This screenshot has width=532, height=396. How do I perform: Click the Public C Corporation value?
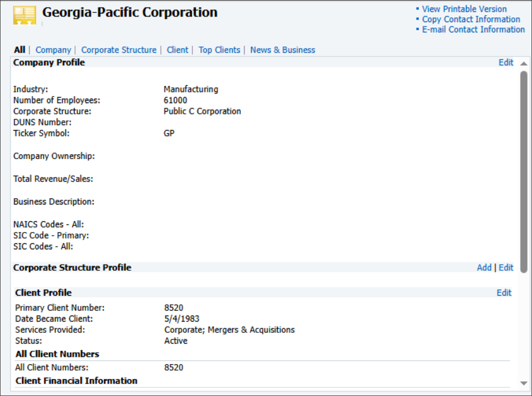(202, 111)
